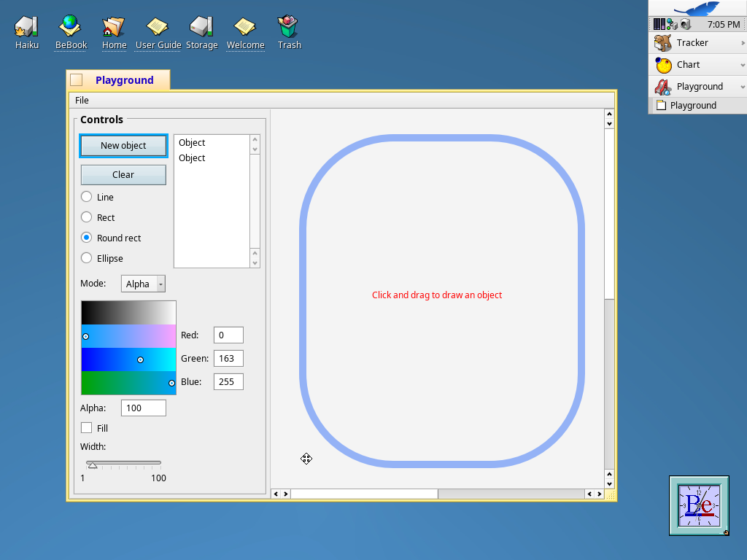747x560 pixels.
Task: Expand the Tracker submenu arrow in Deskbar
Action: [743, 43]
